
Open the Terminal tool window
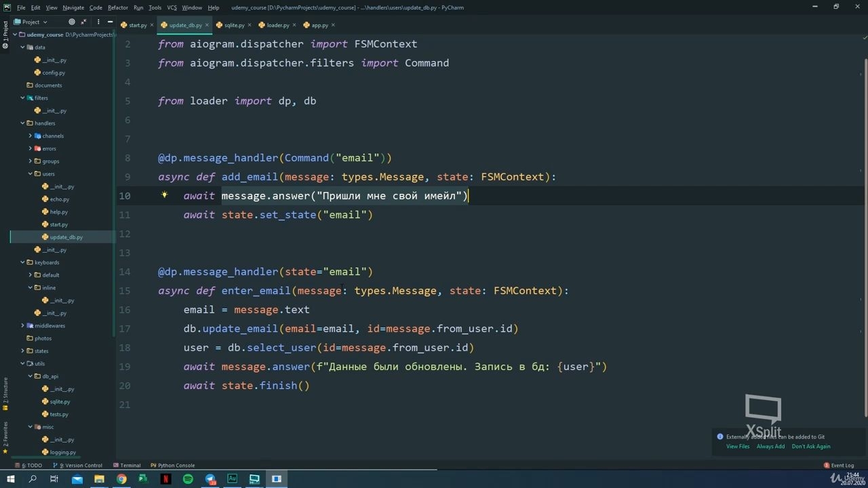coord(127,465)
